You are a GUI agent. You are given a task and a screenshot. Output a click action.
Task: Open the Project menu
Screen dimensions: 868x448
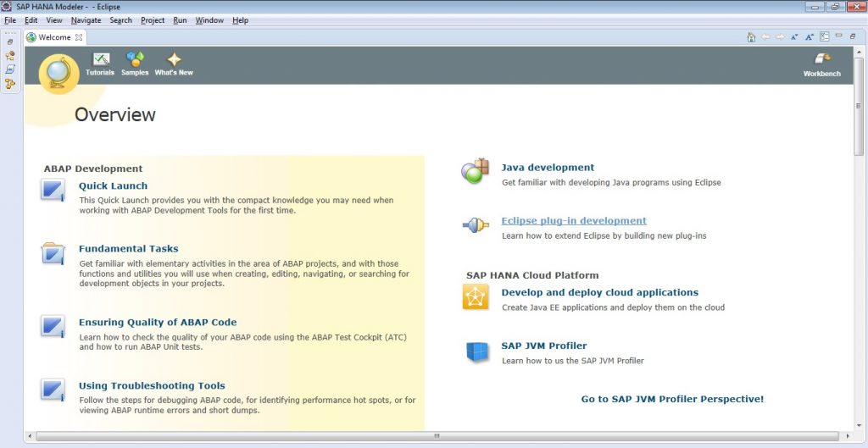click(x=153, y=20)
